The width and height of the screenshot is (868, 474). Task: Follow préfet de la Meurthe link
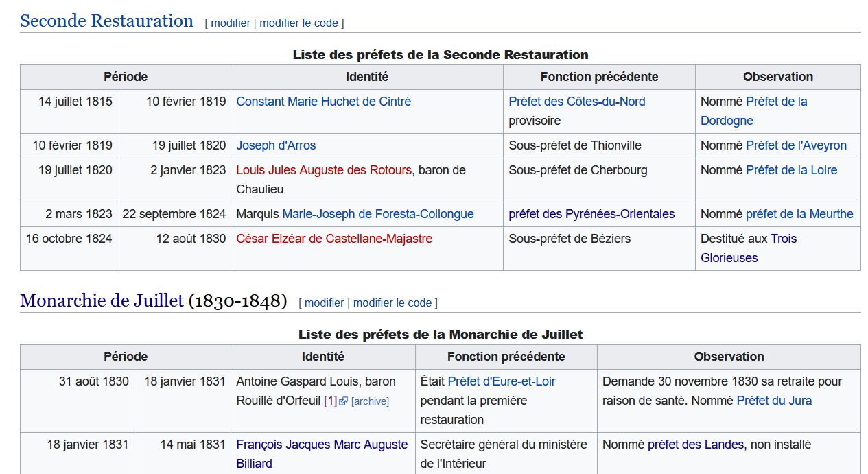[x=799, y=214]
